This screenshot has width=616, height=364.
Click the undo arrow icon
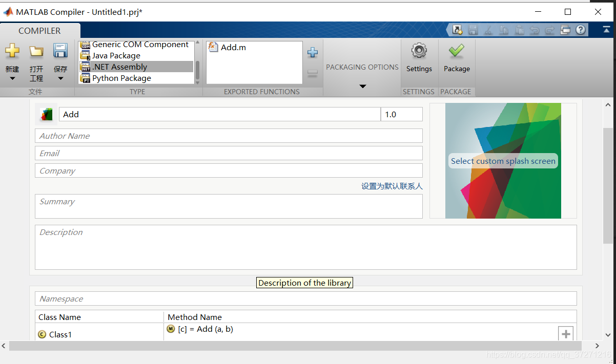pos(535,30)
